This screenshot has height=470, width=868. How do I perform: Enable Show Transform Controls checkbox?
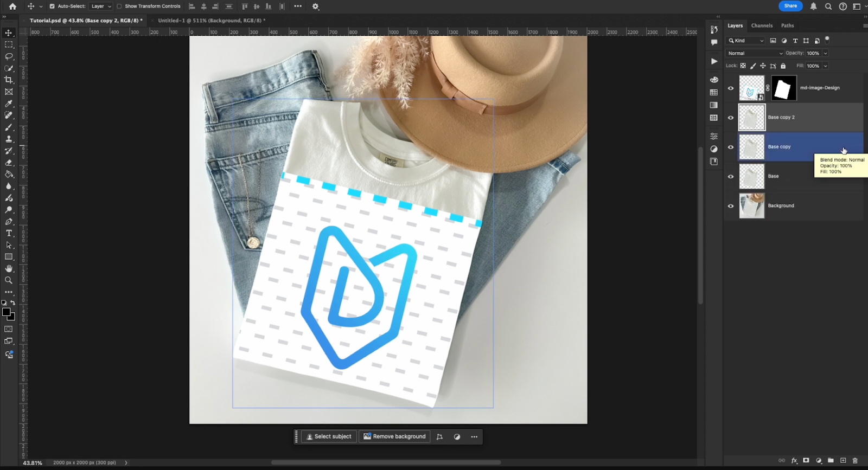tap(119, 7)
